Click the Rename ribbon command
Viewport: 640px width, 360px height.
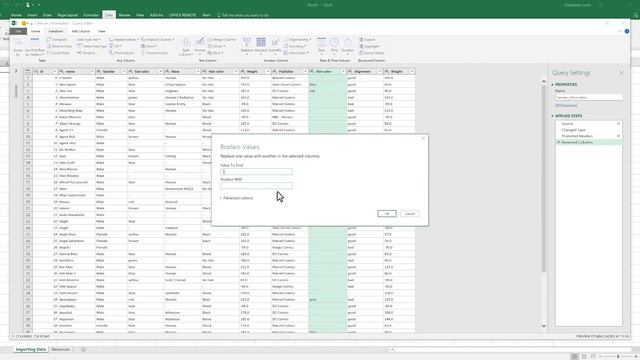(86, 53)
